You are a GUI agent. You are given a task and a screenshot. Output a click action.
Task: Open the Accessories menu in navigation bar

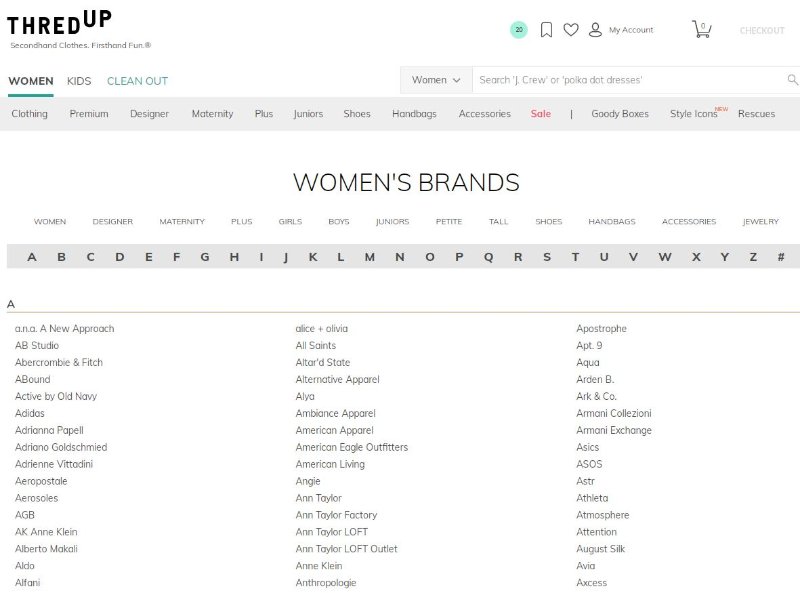[485, 114]
